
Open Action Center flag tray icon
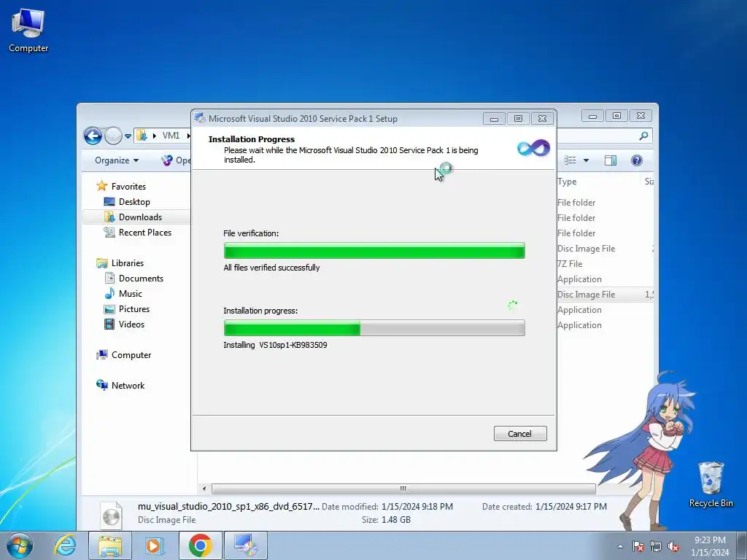click(x=638, y=546)
